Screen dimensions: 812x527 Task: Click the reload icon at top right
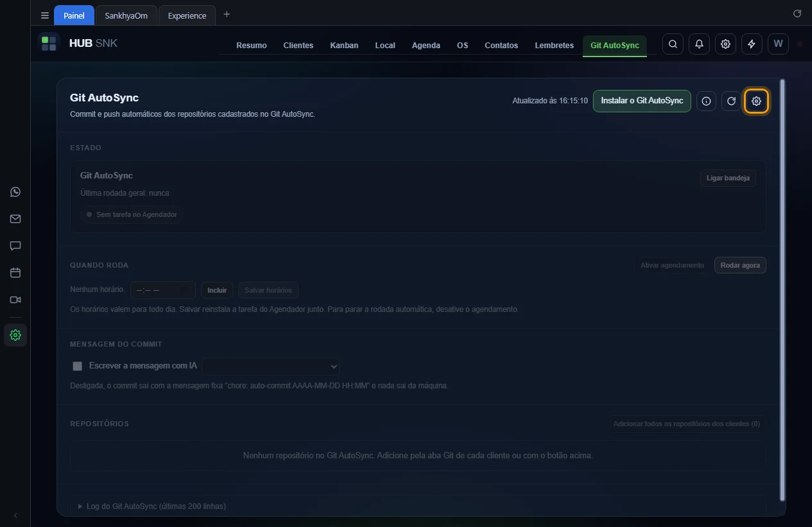pyautogui.click(x=797, y=13)
